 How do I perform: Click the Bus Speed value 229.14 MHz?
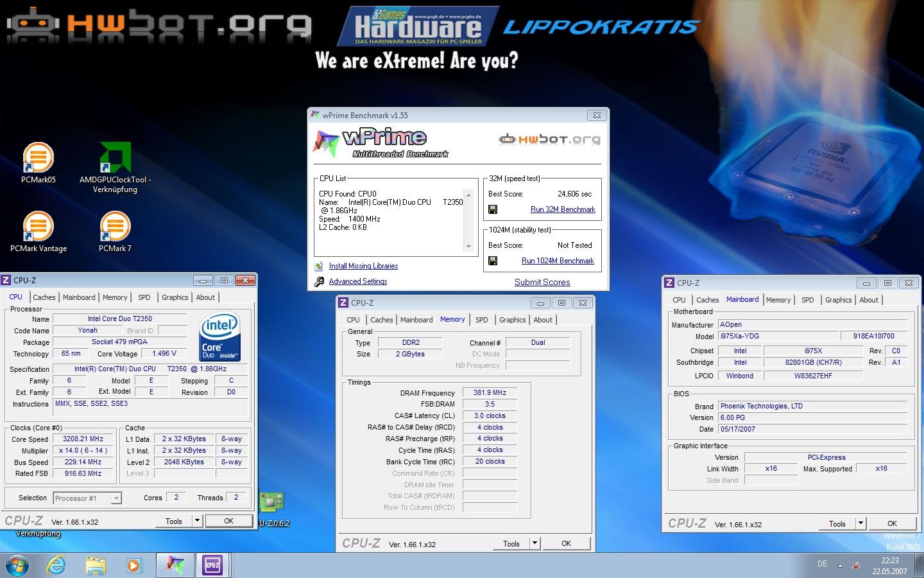coord(82,462)
